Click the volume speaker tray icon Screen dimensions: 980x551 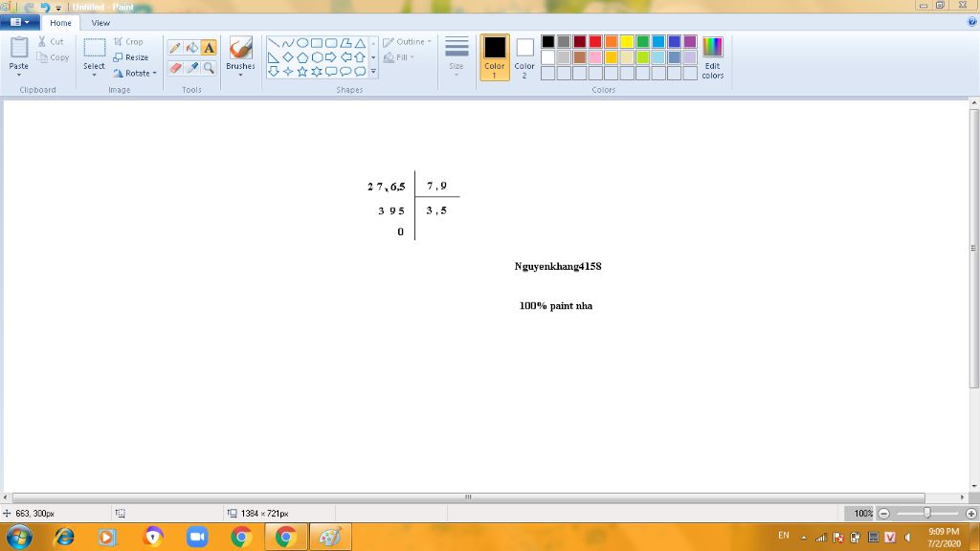pyautogui.click(x=907, y=538)
